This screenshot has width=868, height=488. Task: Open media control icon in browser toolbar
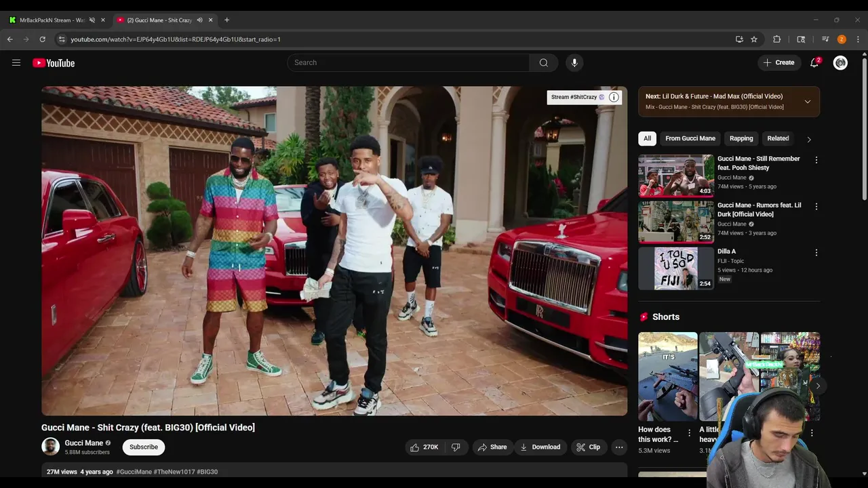(x=825, y=39)
